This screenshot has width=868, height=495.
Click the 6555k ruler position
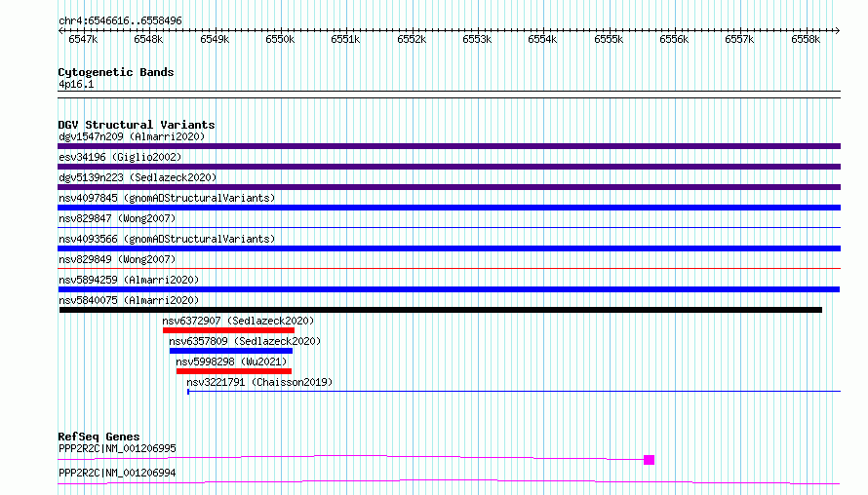609,39
